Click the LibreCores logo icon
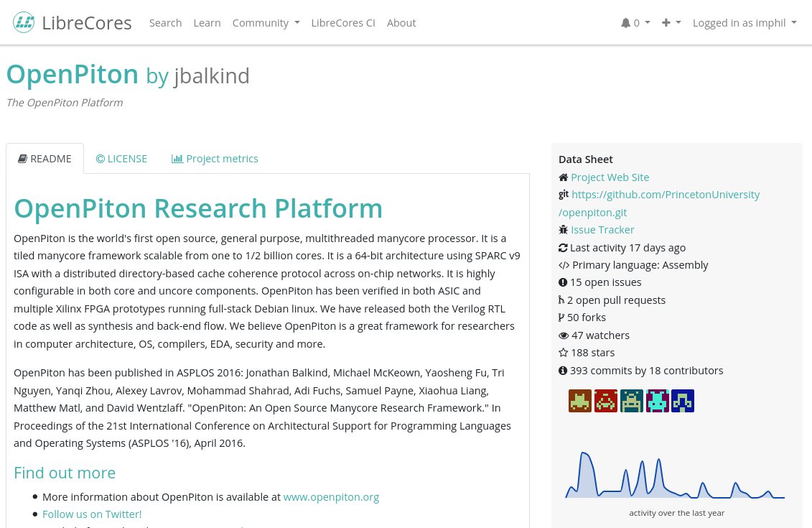The image size is (812, 528). (23, 22)
